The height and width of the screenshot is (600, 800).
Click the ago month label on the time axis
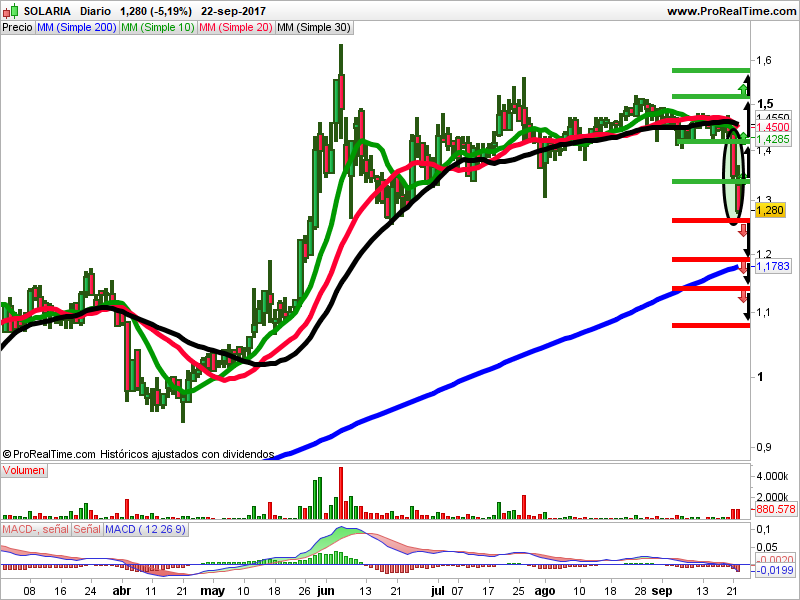click(x=545, y=591)
